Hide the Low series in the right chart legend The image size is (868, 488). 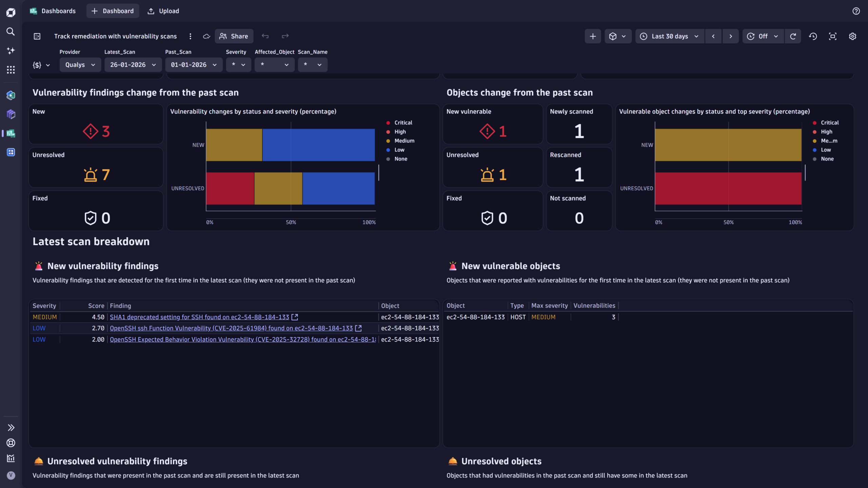click(x=826, y=149)
